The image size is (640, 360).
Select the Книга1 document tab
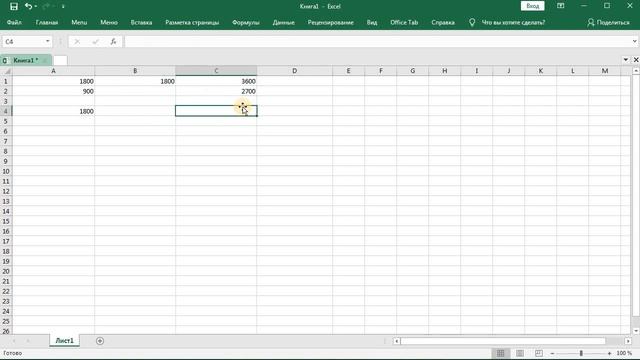(x=25, y=60)
